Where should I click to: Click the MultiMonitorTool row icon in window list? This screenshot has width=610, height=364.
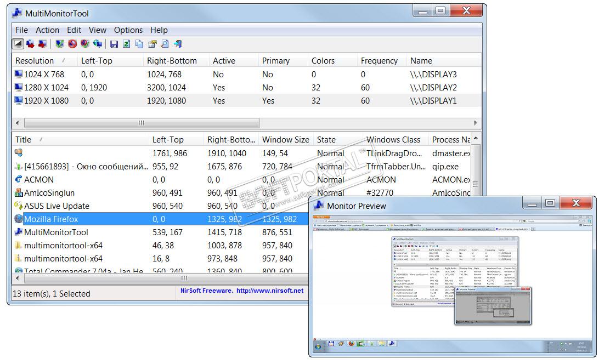[x=18, y=232]
